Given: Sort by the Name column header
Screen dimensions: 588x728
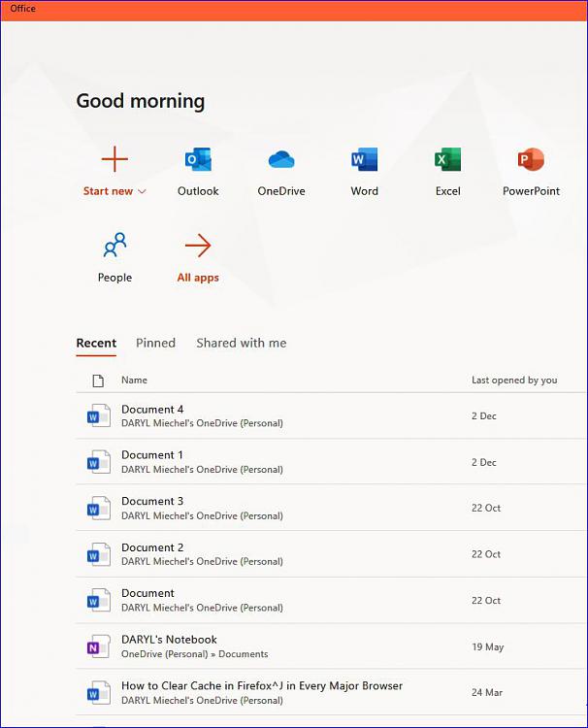Looking at the screenshot, I should (x=134, y=381).
